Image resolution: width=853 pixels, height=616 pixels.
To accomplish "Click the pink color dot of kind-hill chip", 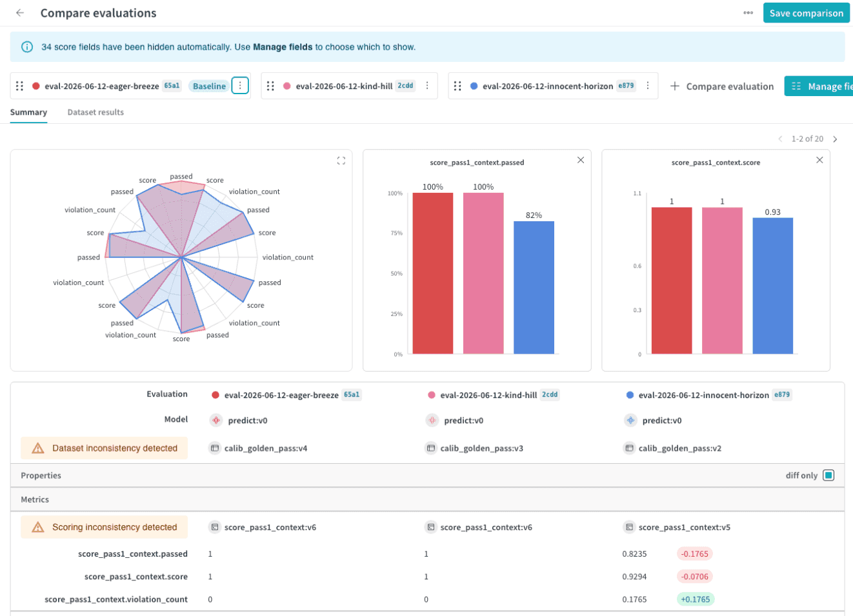I will (x=287, y=86).
